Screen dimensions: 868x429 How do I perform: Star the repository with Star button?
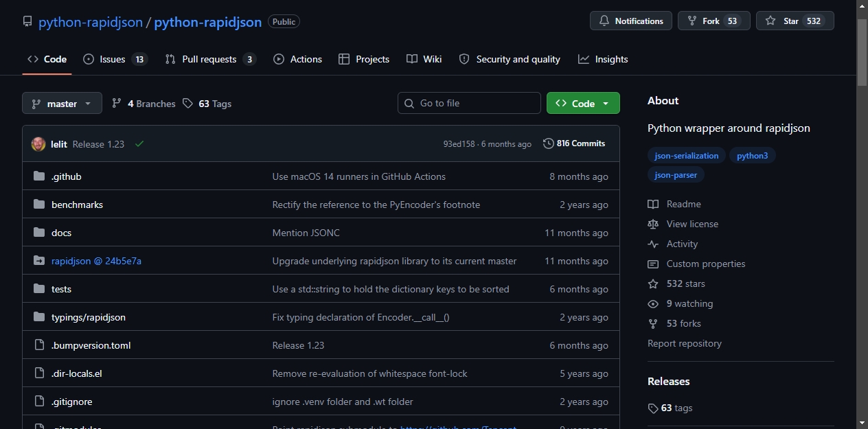pos(795,21)
